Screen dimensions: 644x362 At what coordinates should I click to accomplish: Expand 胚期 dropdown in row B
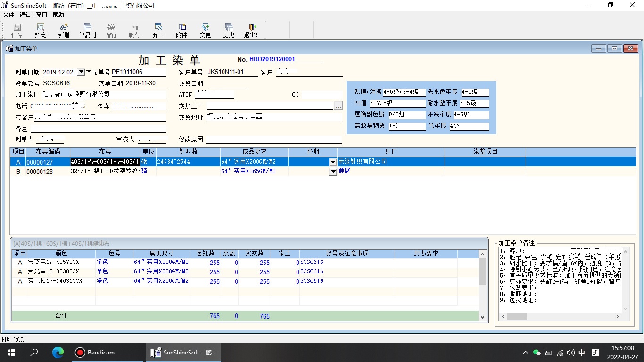tap(333, 172)
